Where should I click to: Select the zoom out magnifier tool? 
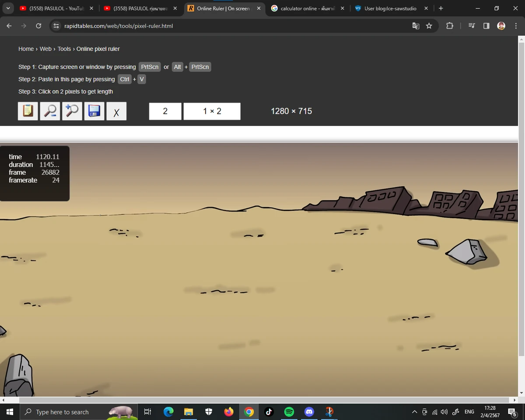tap(50, 111)
